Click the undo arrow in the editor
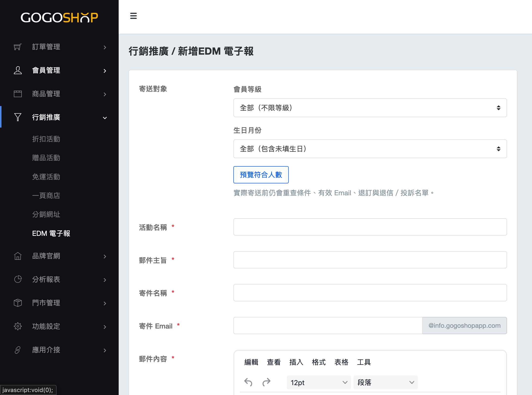 (248, 382)
